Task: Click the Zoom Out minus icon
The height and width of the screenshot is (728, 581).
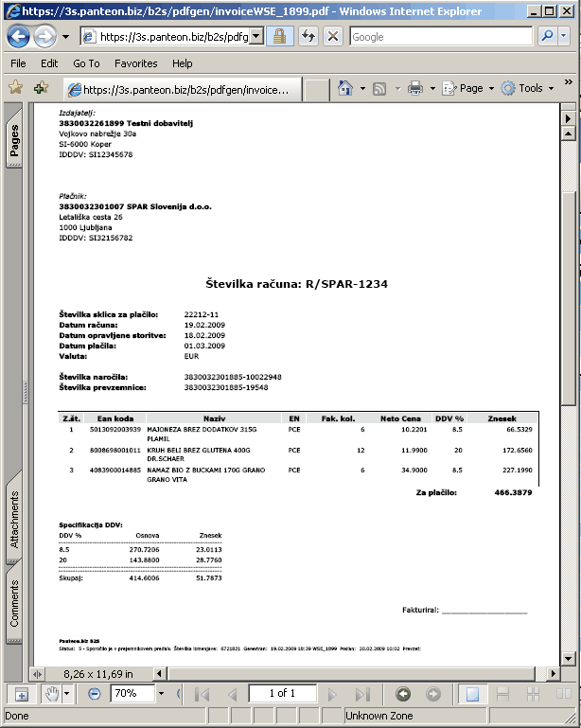Action: [x=95, y=694]
